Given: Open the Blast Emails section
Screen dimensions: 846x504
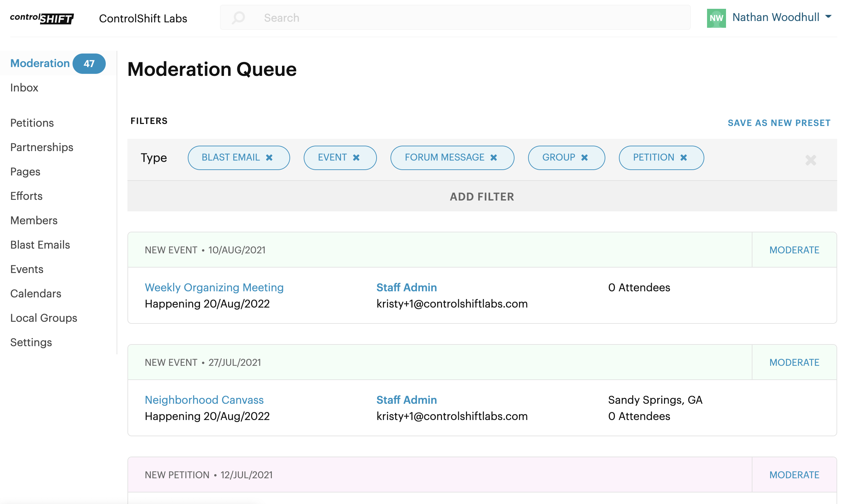Looking at the screenshot, I should tap(40, 245).
